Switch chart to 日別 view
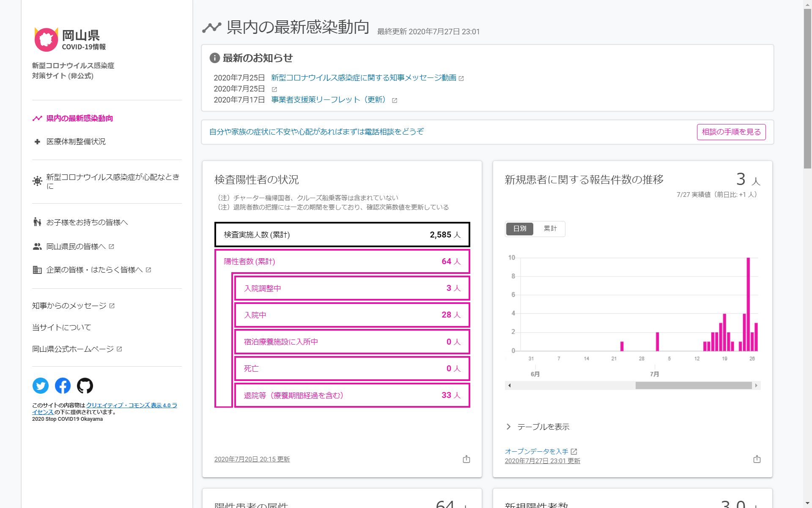This screenshot has height=508, width=812. point(519,229)
